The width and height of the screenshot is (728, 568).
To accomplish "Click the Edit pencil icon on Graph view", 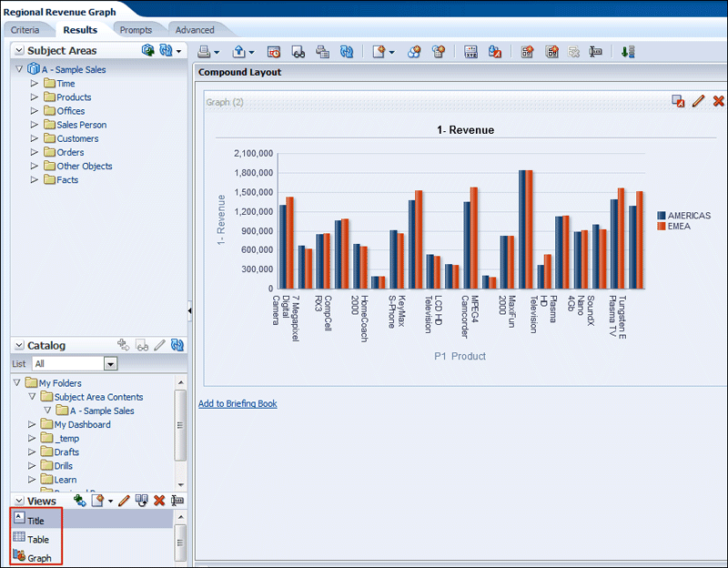I will click(699, 101).
